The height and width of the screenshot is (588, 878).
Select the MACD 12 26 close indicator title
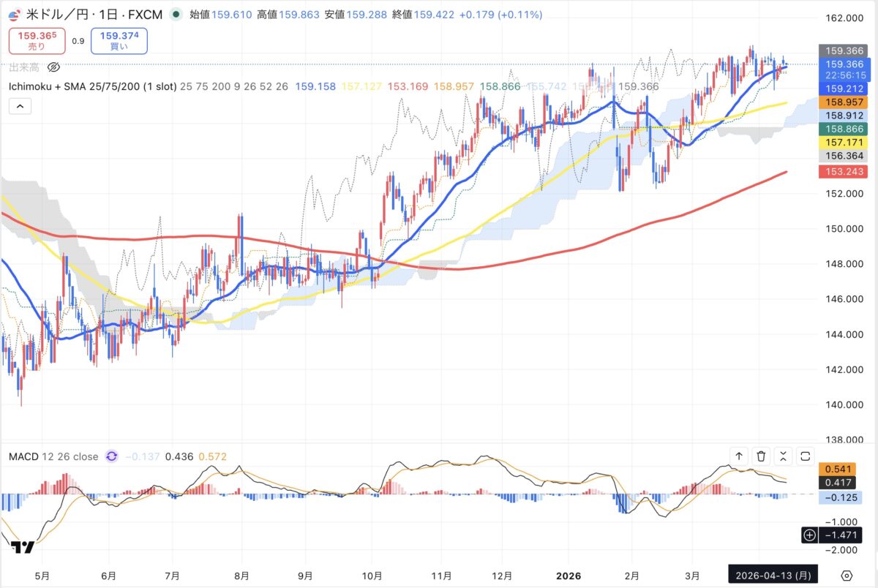(53, 456)
